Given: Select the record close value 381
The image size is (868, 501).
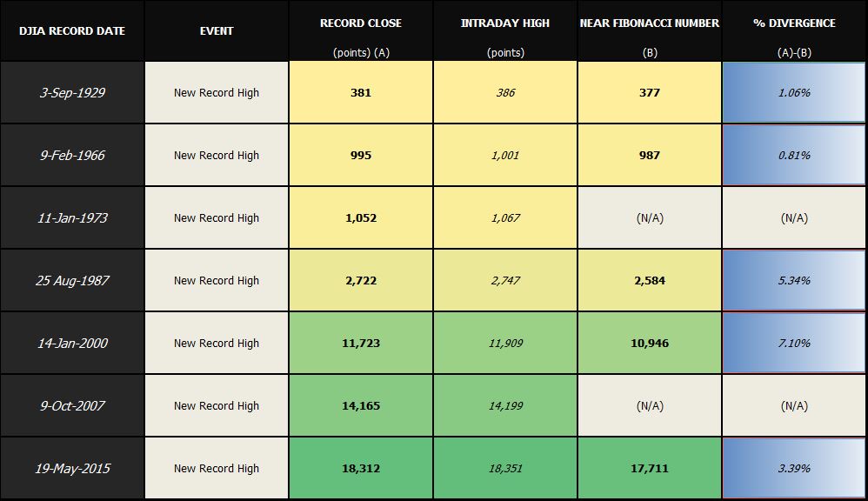Looking at the screenshot, I should pyautogui.click(x=361, y=93).
